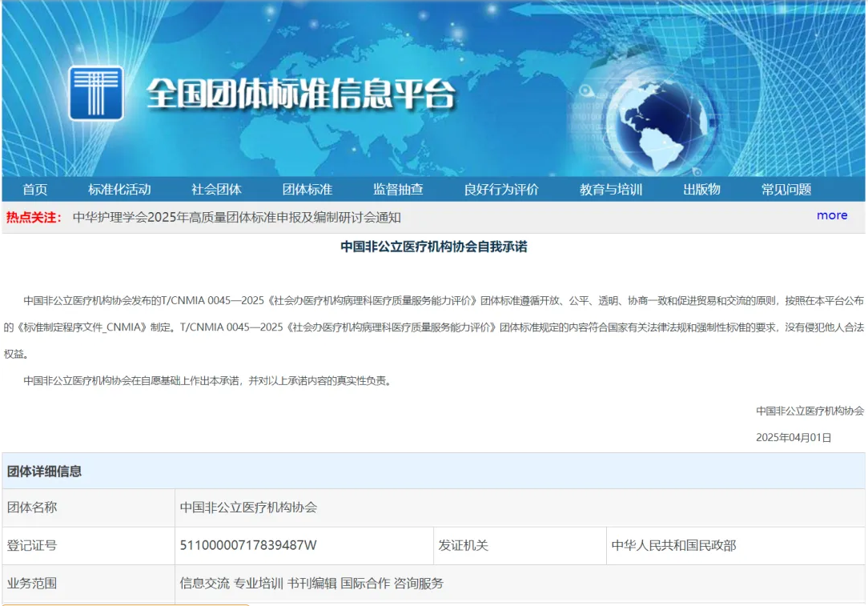868x606 pixels.
Task: Open the 首页 navigation item
Action: click(35, 189)
